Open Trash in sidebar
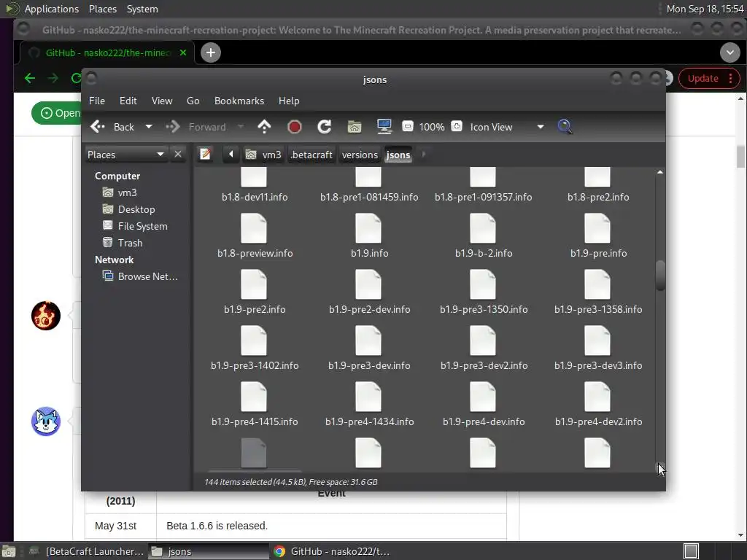The image size is (747, 560). tap(130, 243)
